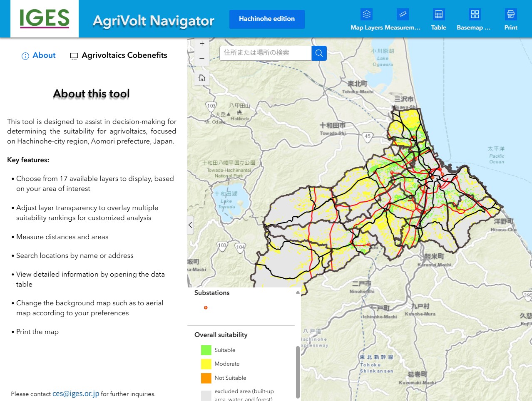The height and width of the screenshot is (401, 532).
Task: Open the data Table view
Action: pos(438,15)
